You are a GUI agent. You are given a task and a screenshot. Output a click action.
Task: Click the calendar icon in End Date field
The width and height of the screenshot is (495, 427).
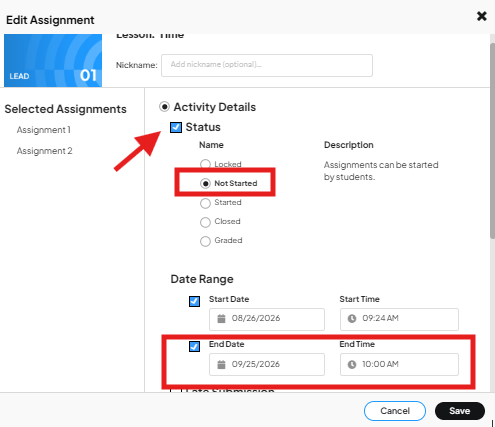(221, 365)
